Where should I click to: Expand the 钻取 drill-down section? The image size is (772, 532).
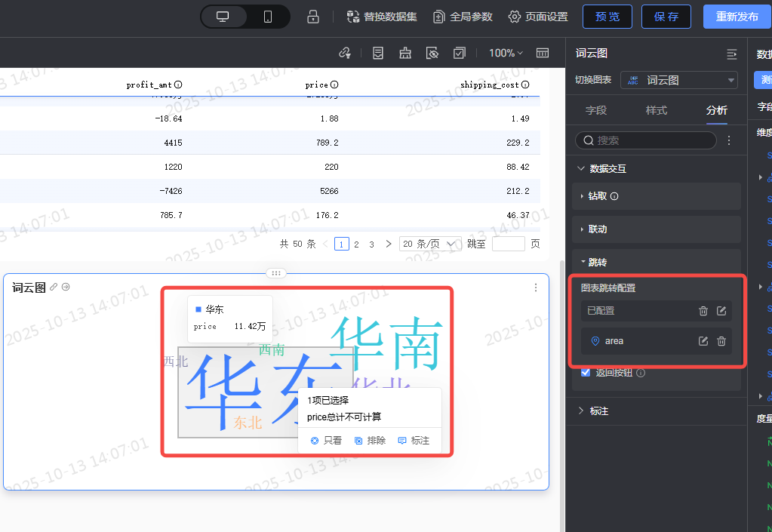598,196
